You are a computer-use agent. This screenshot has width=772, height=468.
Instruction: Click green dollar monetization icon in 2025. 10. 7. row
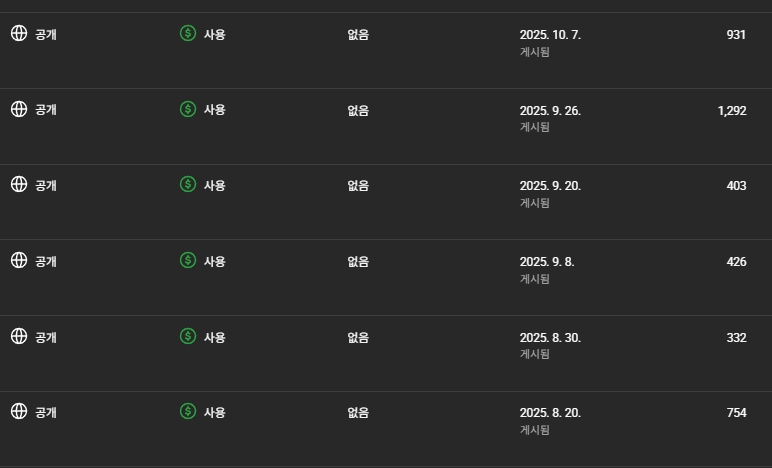(x=188, y=33)
